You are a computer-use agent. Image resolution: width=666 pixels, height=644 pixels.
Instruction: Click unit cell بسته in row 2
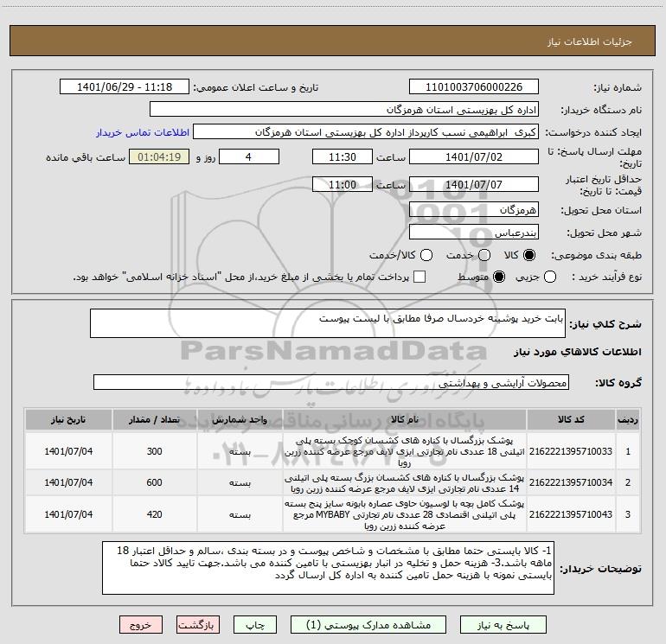[x=240, y=482]
